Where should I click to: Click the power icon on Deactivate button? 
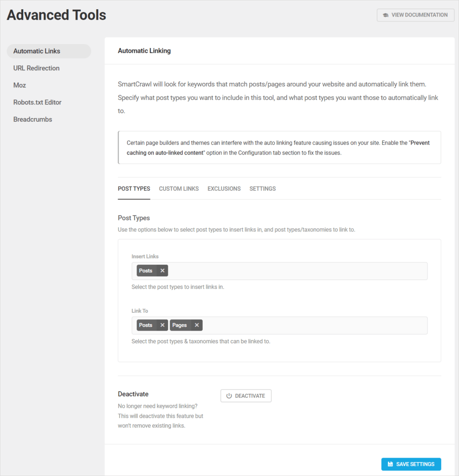coord(229,396)
